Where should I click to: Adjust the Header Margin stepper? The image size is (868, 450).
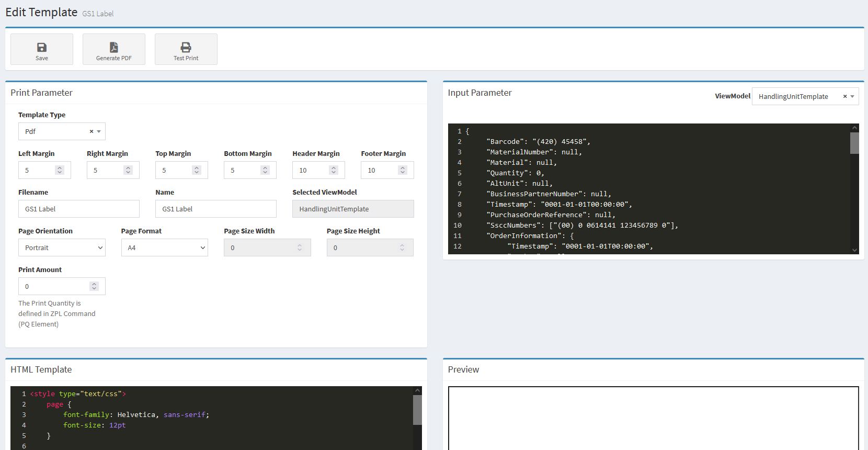tap(334, 170)
